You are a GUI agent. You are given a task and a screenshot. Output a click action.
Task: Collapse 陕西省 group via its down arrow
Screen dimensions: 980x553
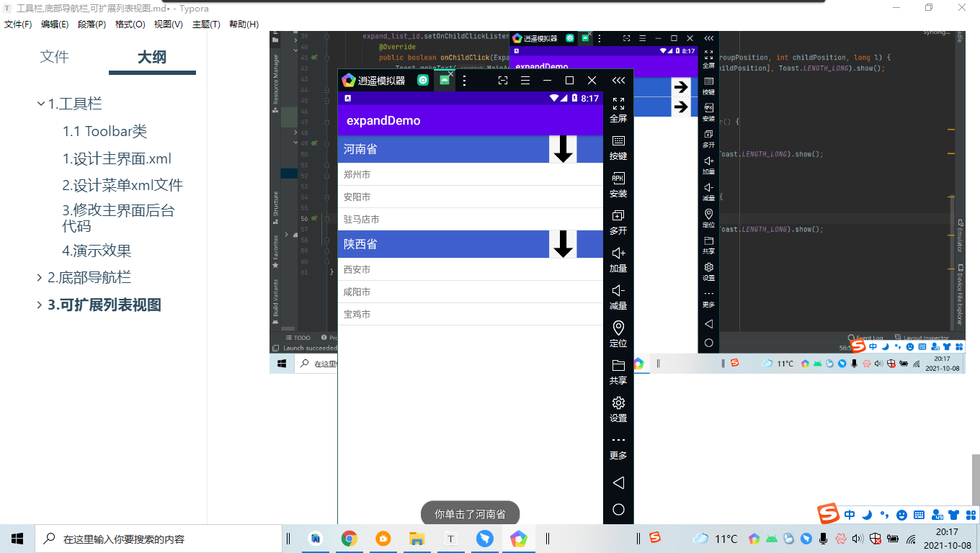pyautogui.click(x=563, y=244)
